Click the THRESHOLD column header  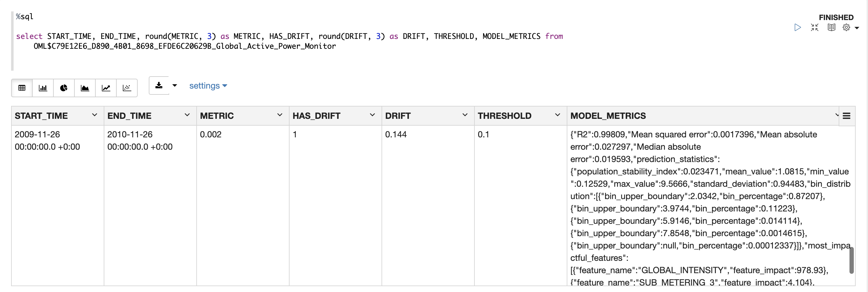pos(504,116)
